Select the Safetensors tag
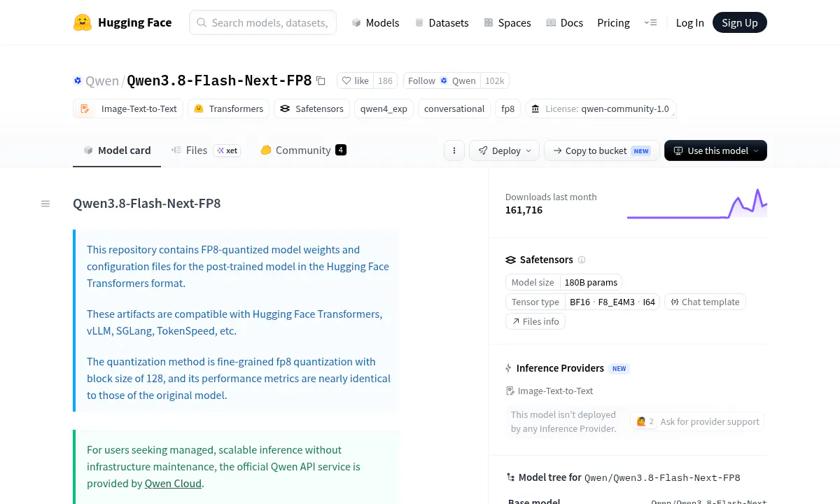Viewport: 840px width, 504px height. (x=311, y=108)
